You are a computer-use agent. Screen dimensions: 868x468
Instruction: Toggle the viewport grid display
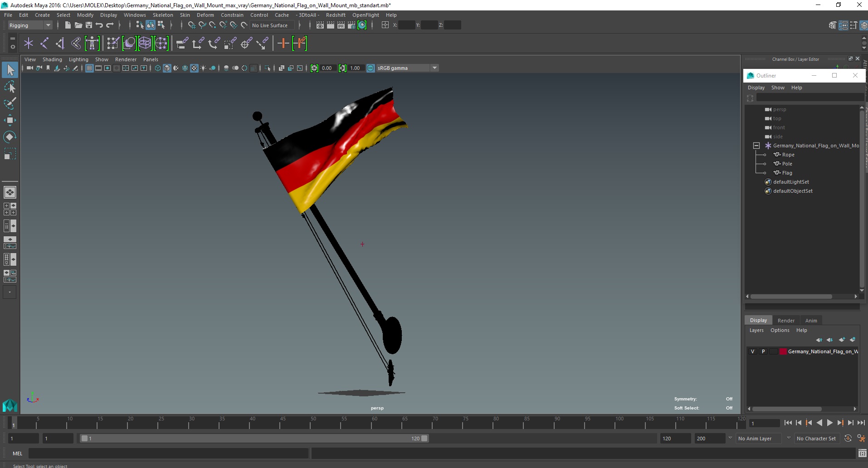pyautogui.click(x=89, y=68)
